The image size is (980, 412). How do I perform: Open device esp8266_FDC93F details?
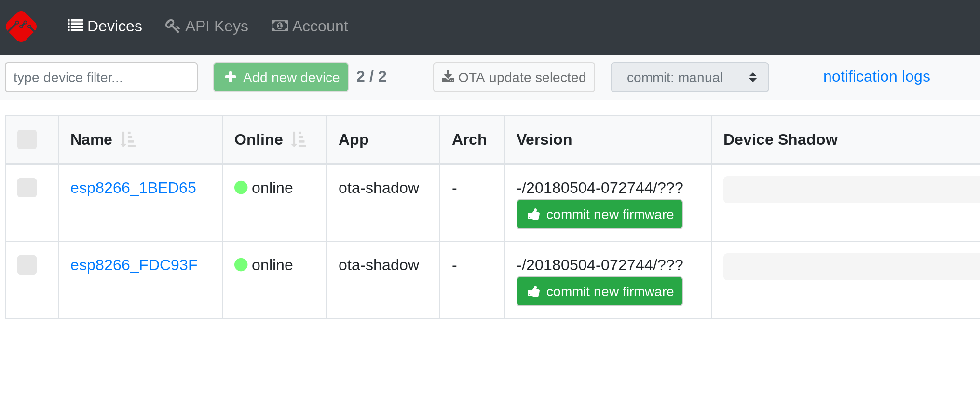(134, 265)
